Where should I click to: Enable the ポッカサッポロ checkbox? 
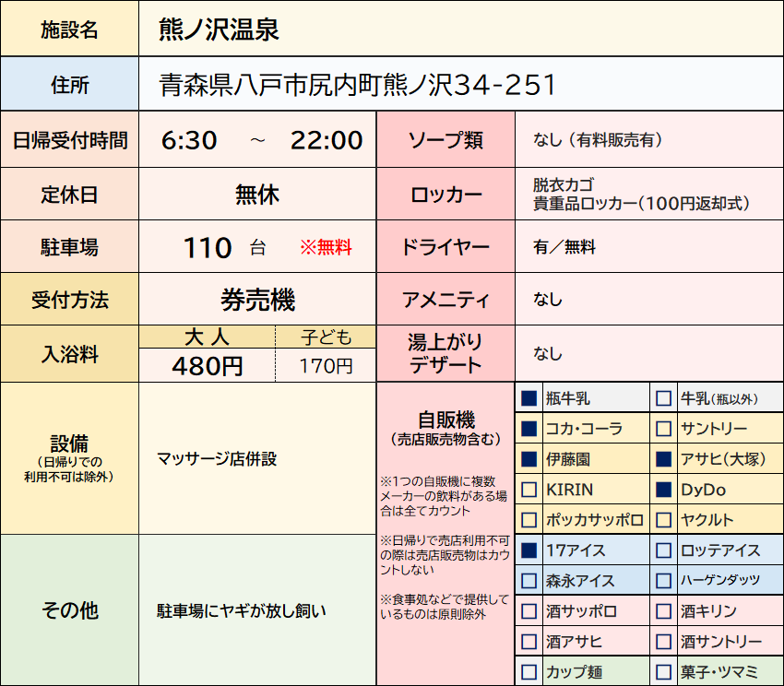coord(529,520)
